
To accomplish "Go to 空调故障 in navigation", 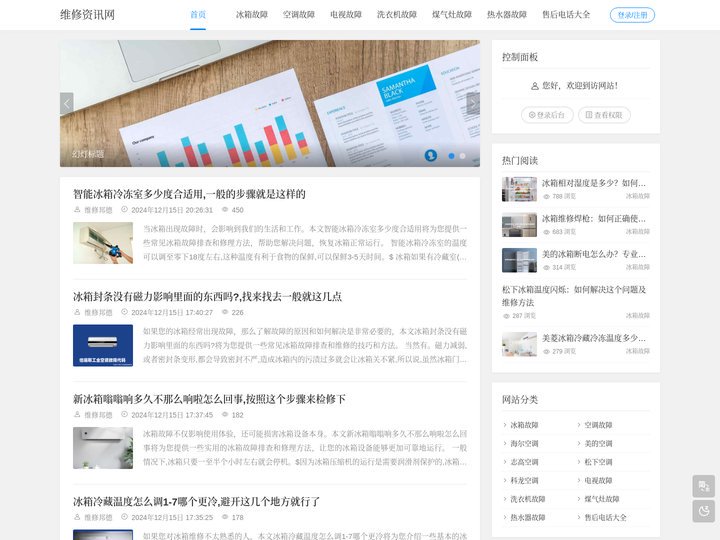I will [x=298, y=15].
